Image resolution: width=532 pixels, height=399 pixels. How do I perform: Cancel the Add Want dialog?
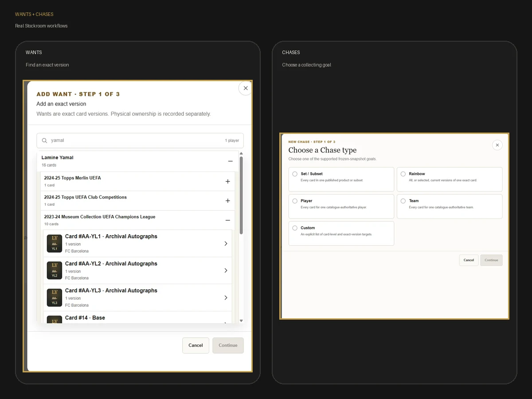pyautogui.click(x=196, y=345)
